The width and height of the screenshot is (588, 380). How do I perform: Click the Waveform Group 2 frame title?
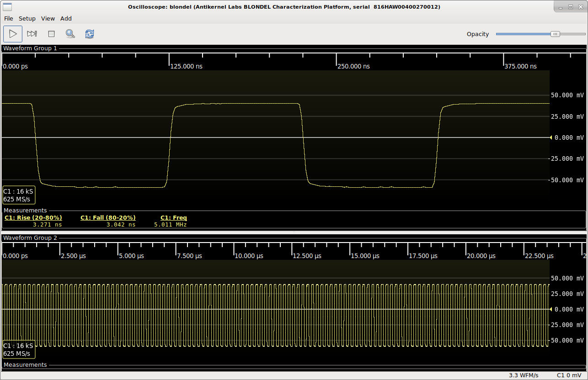[x=30, y=238]
